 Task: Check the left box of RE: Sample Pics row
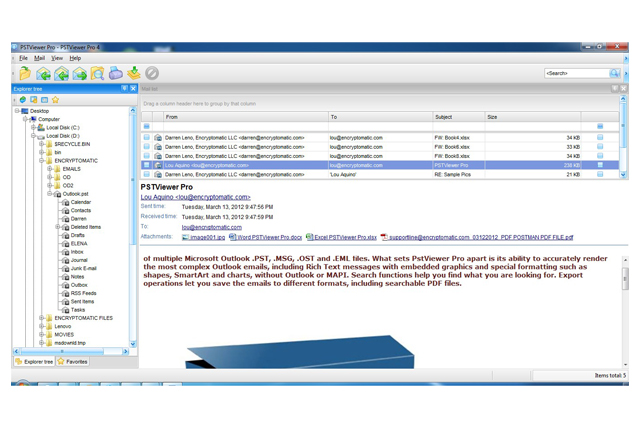(x=147, y=175)
